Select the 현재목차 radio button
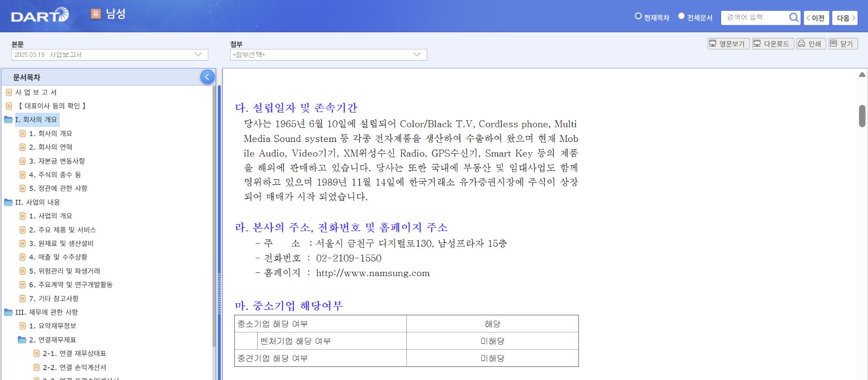The width and height of the screenshot is (868, 380). (x=638, y=16)
